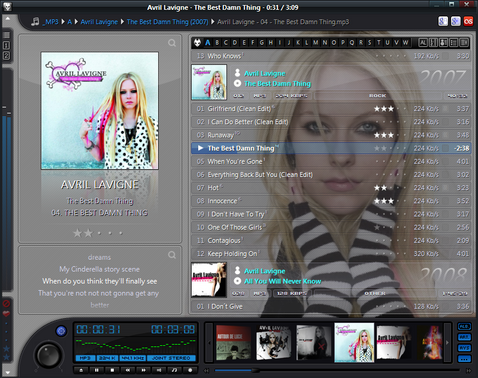Click the ALB button beside album strip
478x378 pixels.
[464, 327]
